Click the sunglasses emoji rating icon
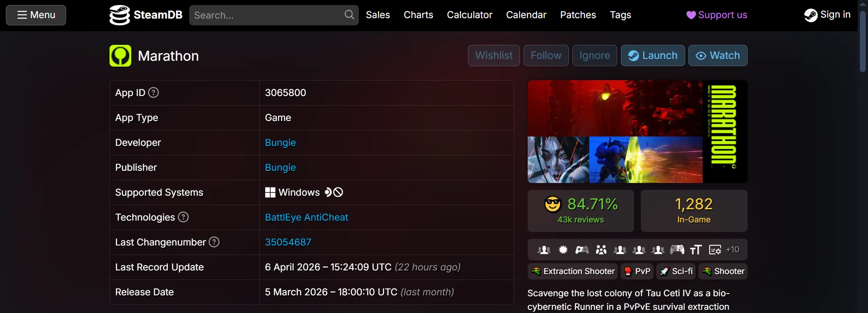This screenshot has height=313, width=868. coord(553,204)
